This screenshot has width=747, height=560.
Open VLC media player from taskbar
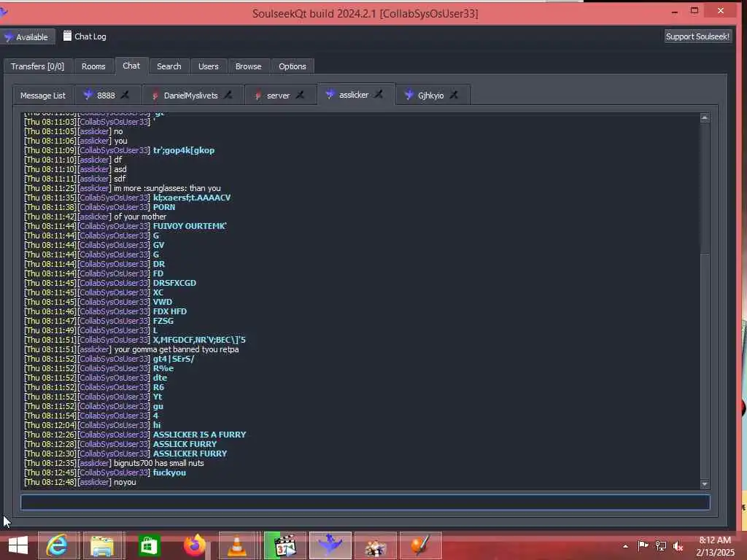tap(237, 545)
